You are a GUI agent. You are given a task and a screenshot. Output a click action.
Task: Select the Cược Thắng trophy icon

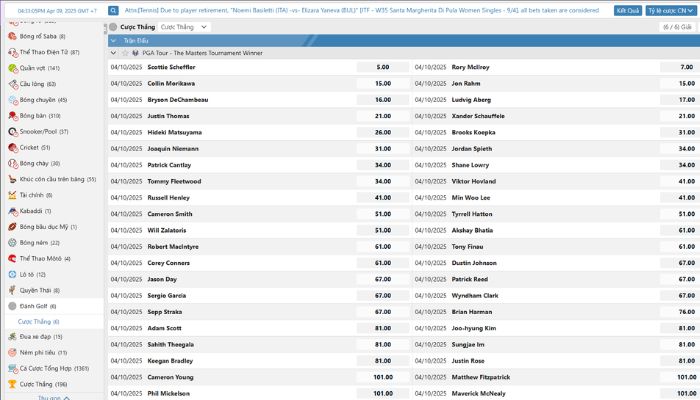pos(12,384)
